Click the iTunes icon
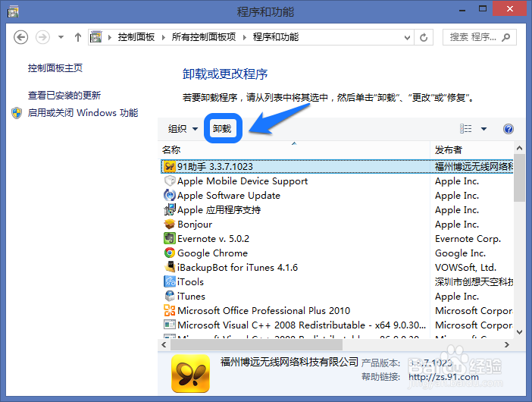 (169, 296)
